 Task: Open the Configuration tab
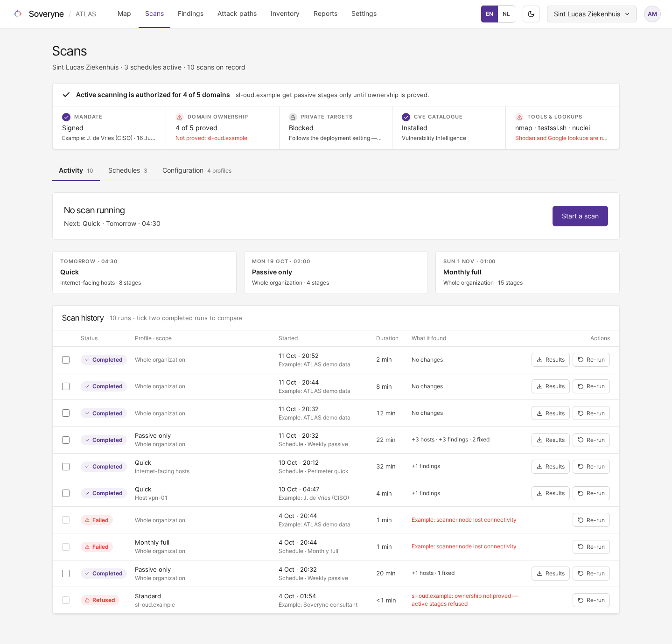(197, 170)
